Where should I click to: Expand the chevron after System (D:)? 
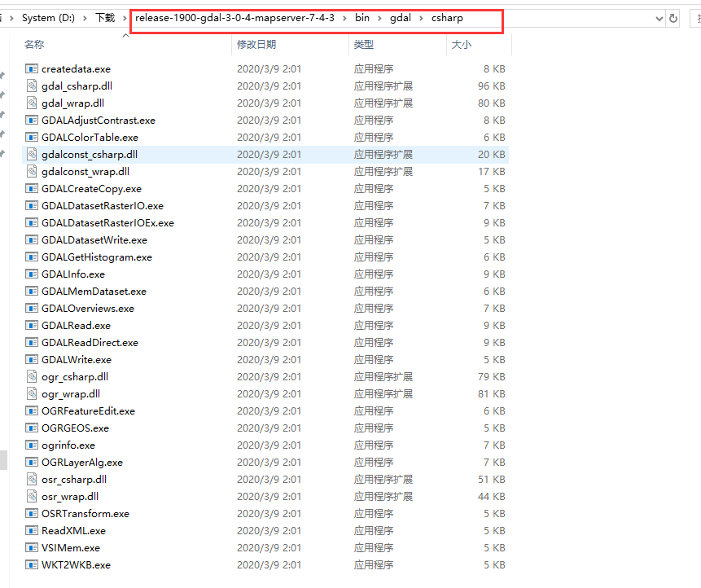(85, 19)
